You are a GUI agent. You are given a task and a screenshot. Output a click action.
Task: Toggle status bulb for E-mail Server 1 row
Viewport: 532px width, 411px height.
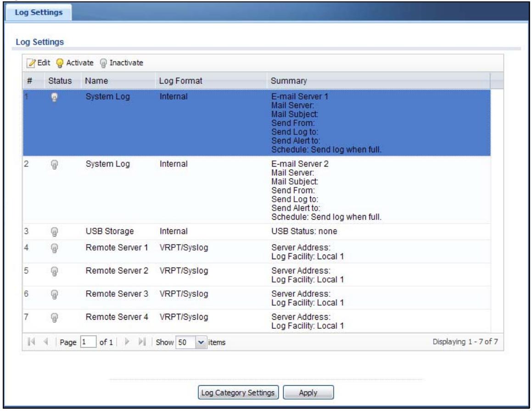coord(54,97)
